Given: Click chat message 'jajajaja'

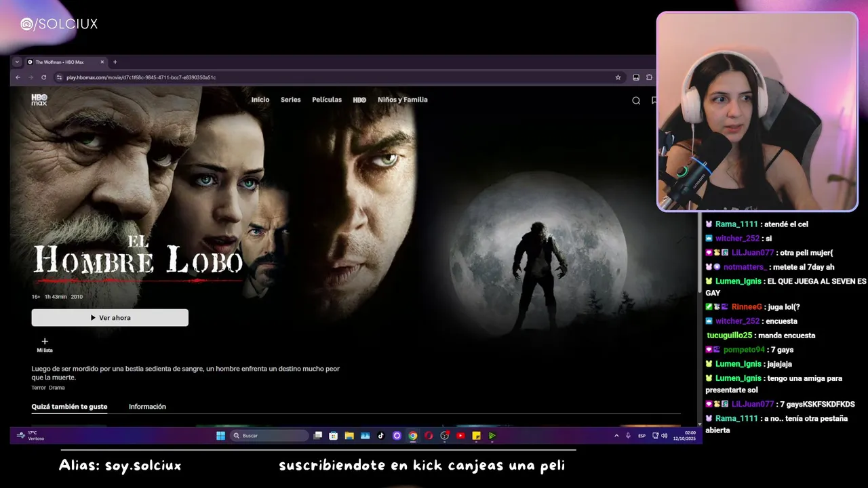Looking at the screenshot, I should tap(780, 364).
